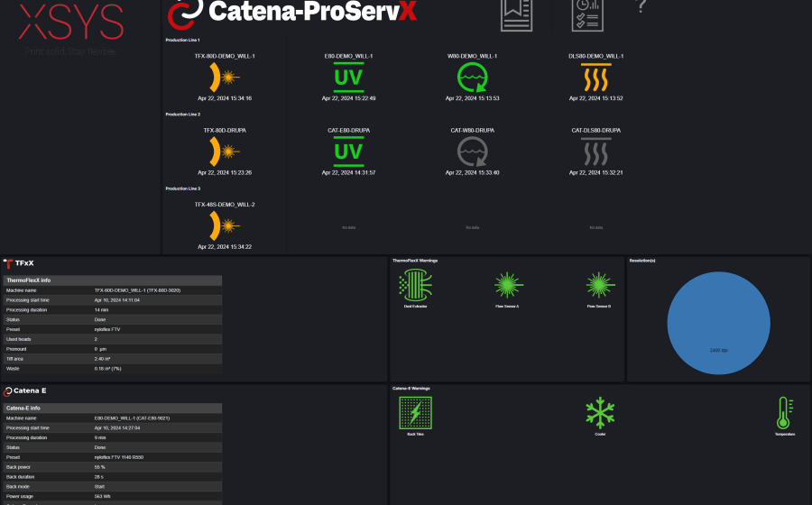The image size is (812, 505).
Task: Click the TFX-48S-DEMO_WILL-2 machine label
Action: pyautogui.click(x=225, y=205)
